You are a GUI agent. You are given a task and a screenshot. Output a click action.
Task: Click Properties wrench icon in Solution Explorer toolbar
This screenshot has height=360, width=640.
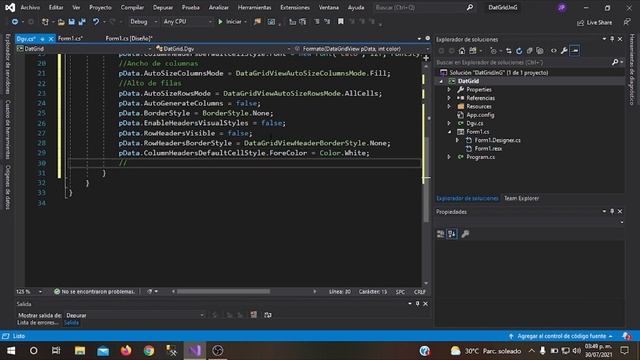click(x=564, y=51)
